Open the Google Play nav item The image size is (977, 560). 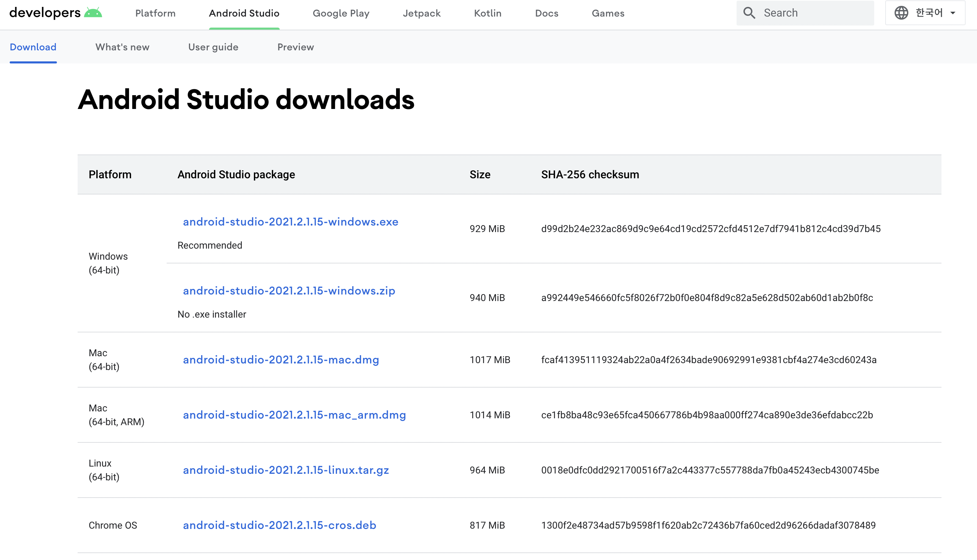[x=341, y=13]
